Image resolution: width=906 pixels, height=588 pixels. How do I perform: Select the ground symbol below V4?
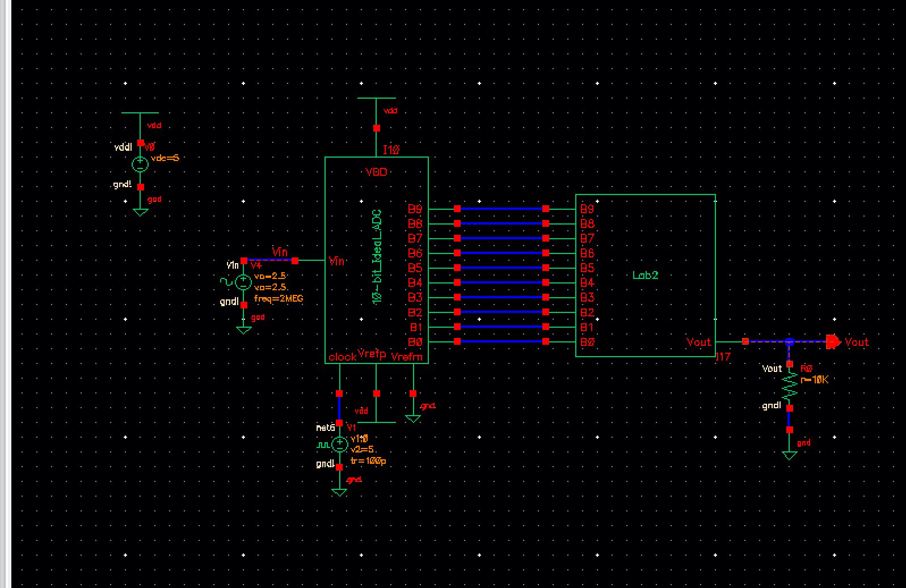(x=243, y=330)
